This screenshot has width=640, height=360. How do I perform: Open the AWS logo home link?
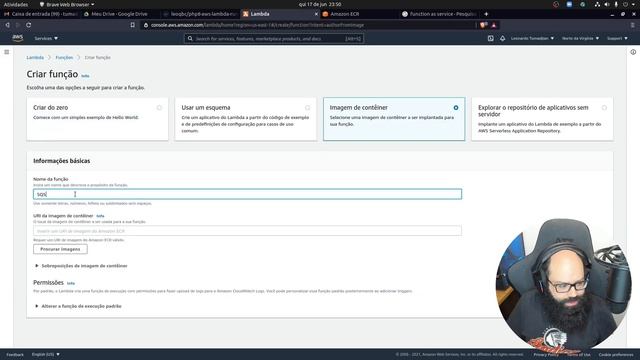(18, 38)
